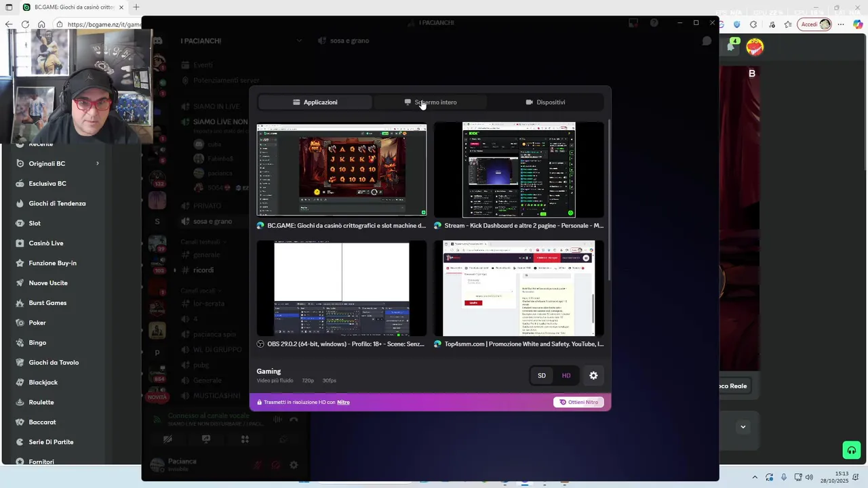Click the '30fps' frame rate text
Screen dimensions: 868x488
tap(330, 381)
